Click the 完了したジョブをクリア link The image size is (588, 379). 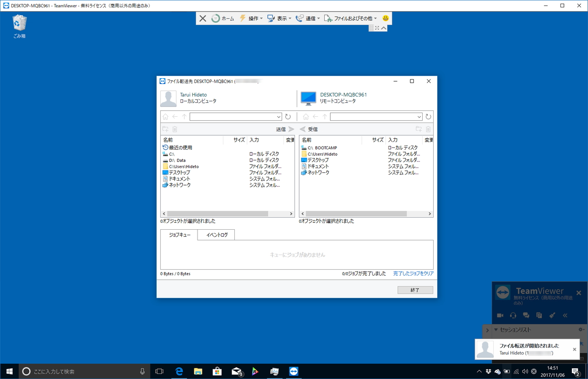[x=414, y=273]
